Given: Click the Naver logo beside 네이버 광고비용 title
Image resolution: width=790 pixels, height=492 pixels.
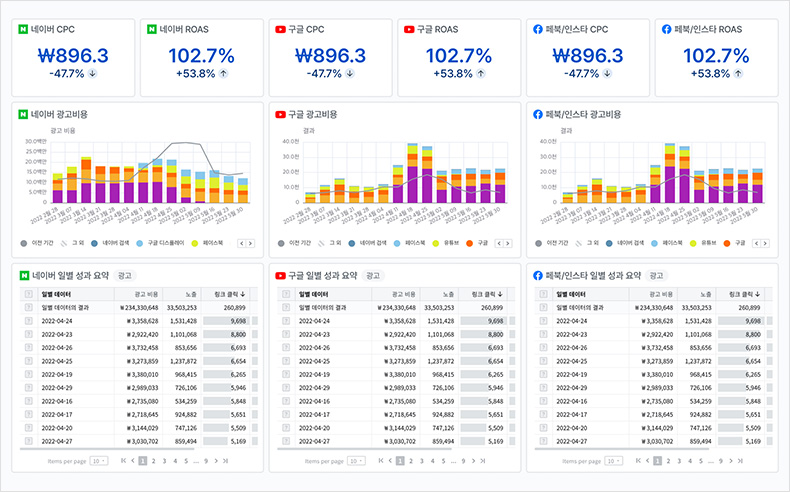Looking at the screenshot, I should 23,115.
